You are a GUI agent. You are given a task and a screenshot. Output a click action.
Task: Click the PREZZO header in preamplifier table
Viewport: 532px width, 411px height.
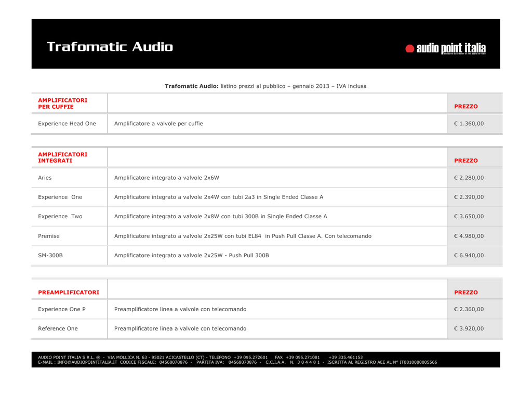pos(466,292)
